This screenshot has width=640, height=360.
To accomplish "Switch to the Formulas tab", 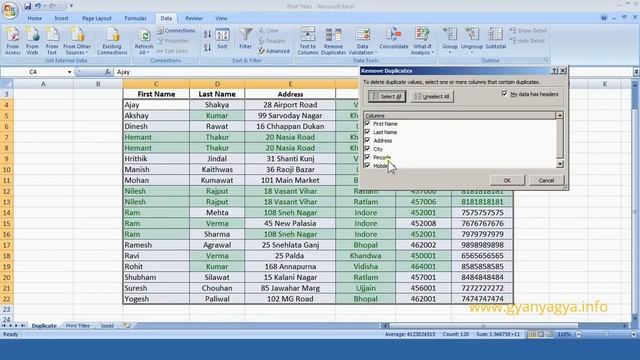I will click(x=135, y=18).
